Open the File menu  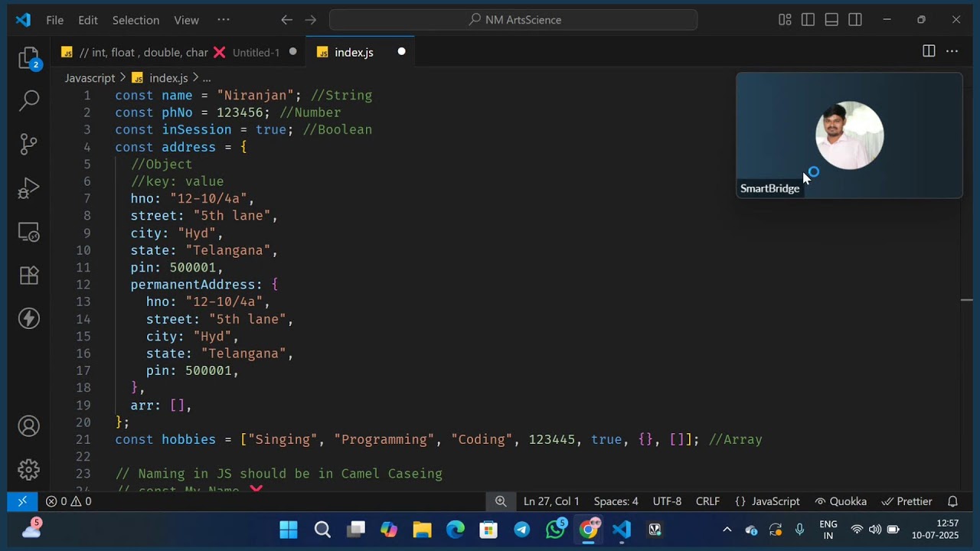(54, 20)
